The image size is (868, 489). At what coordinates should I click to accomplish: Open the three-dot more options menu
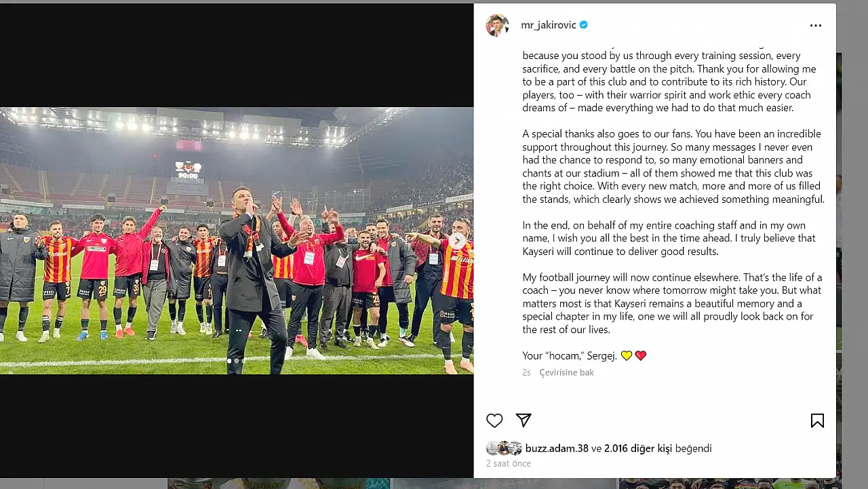click(815, 26)
